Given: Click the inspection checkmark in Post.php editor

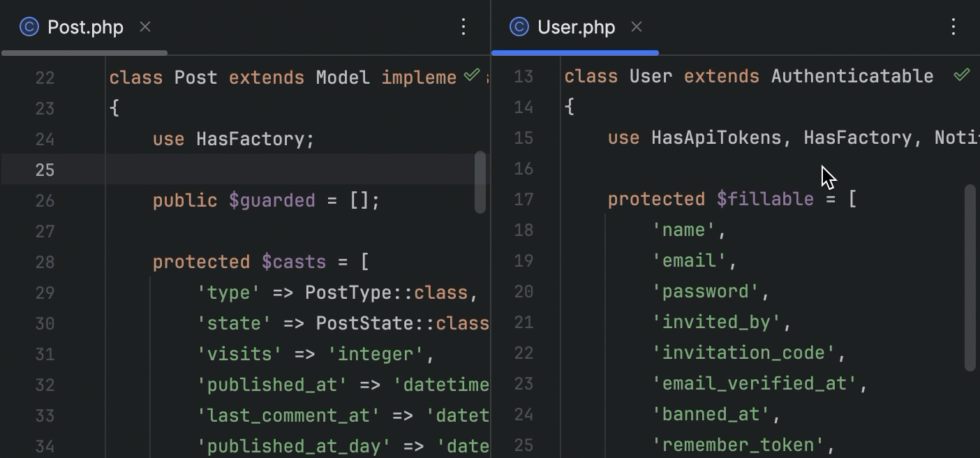Looking at the screenshot, I should [x=472, y=73].
